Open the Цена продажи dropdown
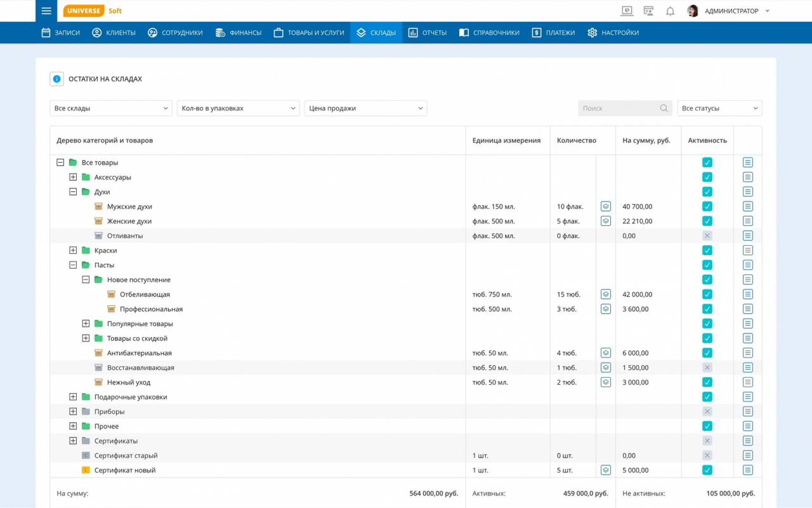The width and height of the screenshot is (812, 508). 366,109
